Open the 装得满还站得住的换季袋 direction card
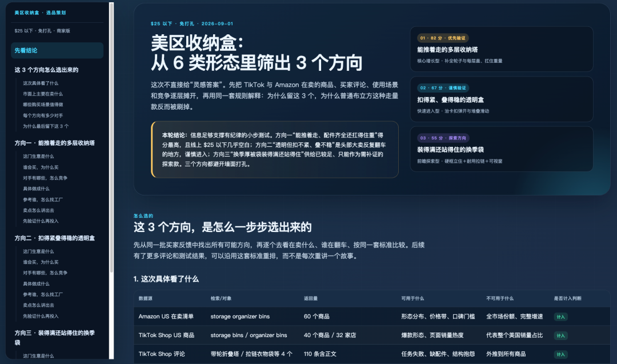This screenshot has height=364, width=617. [502, 149]
